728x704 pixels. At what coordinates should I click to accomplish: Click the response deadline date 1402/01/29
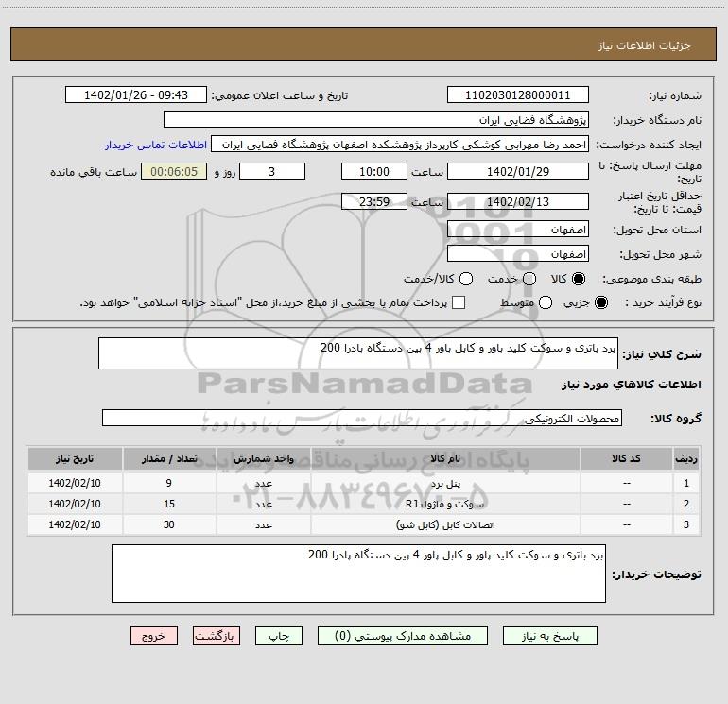coord(518,172)
